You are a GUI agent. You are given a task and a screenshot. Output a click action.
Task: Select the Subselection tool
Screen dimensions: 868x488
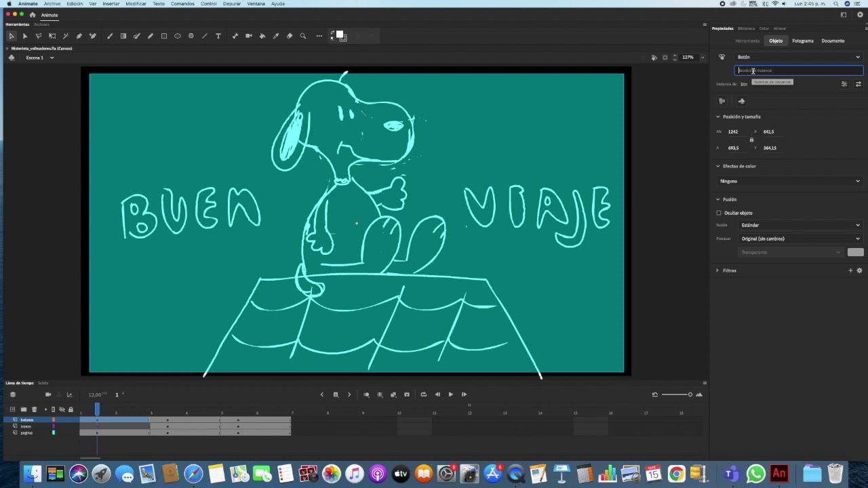[x=25, y=36]
